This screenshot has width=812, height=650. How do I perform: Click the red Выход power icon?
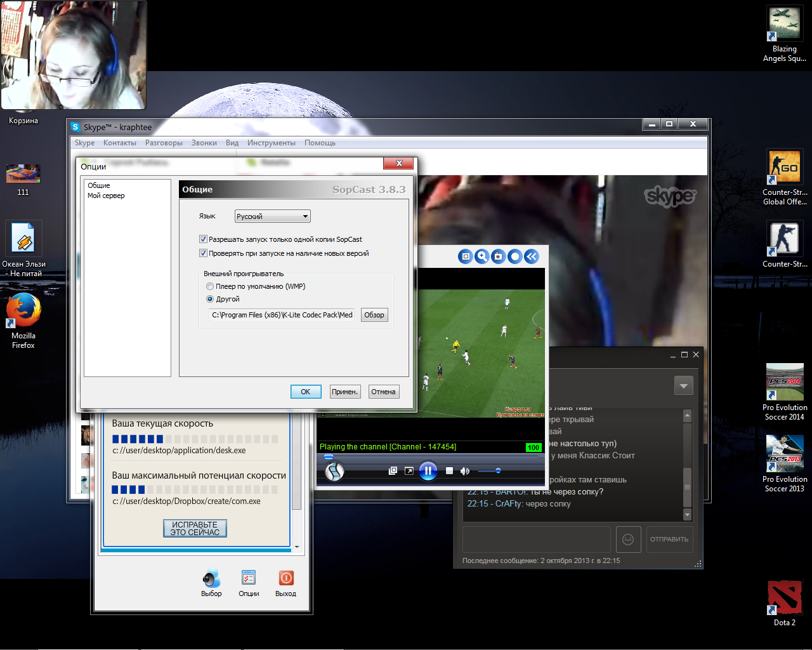click(x=285, y=578)
